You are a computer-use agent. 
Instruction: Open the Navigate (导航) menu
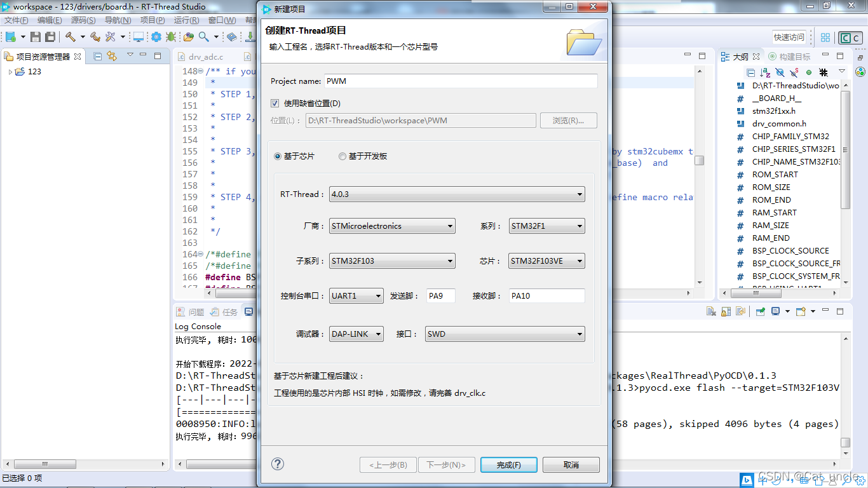click(118, 20)
